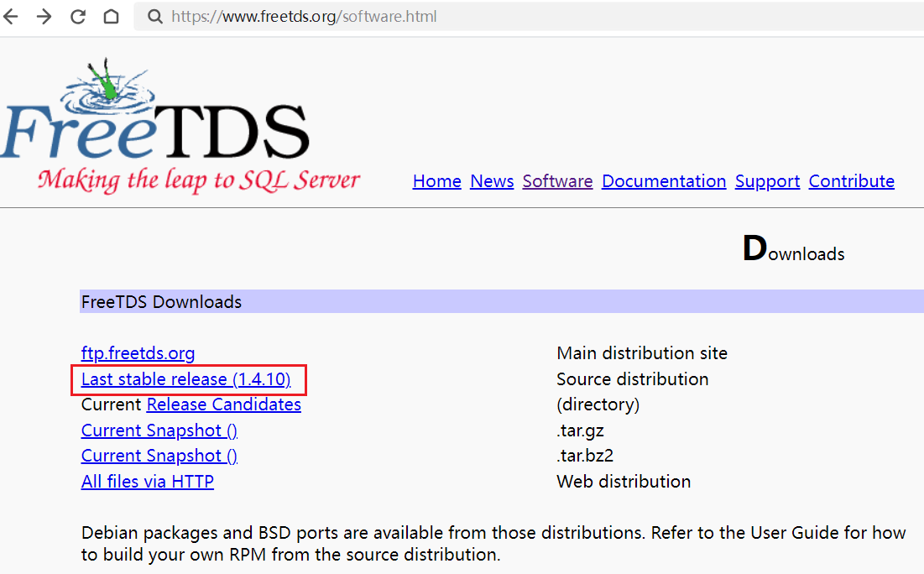Open the Release Candidates link
The image size is (924, 574).
pyautogui.click(x=224, y=404)
